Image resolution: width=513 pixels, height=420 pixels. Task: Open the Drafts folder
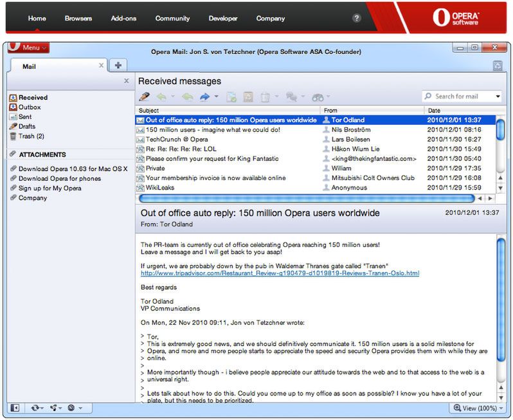click(x=22, y=126)
